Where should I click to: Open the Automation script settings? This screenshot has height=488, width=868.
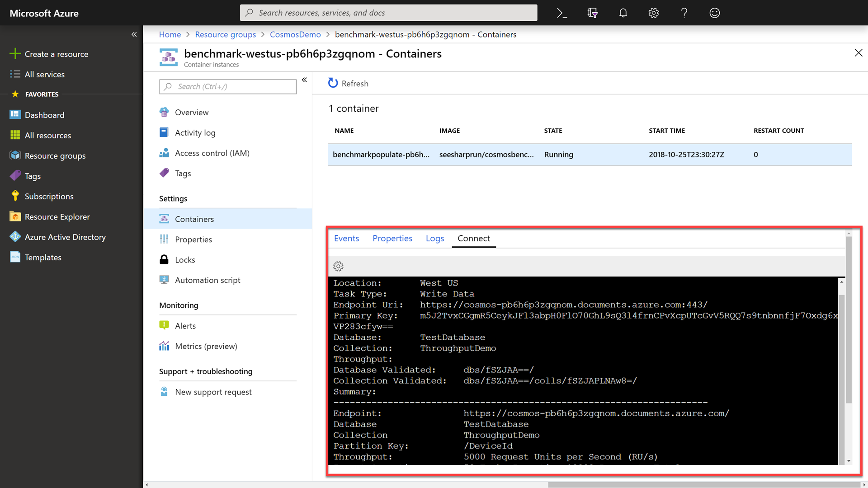208,279
